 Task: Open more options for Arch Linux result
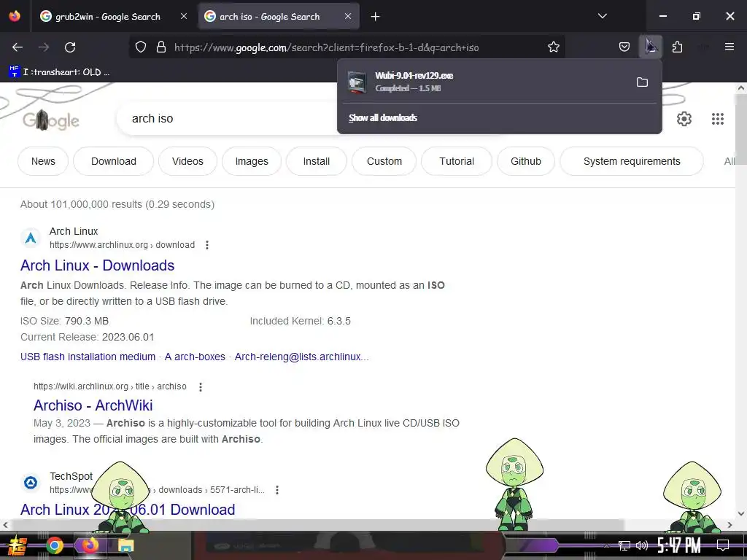tap(206, 245)
